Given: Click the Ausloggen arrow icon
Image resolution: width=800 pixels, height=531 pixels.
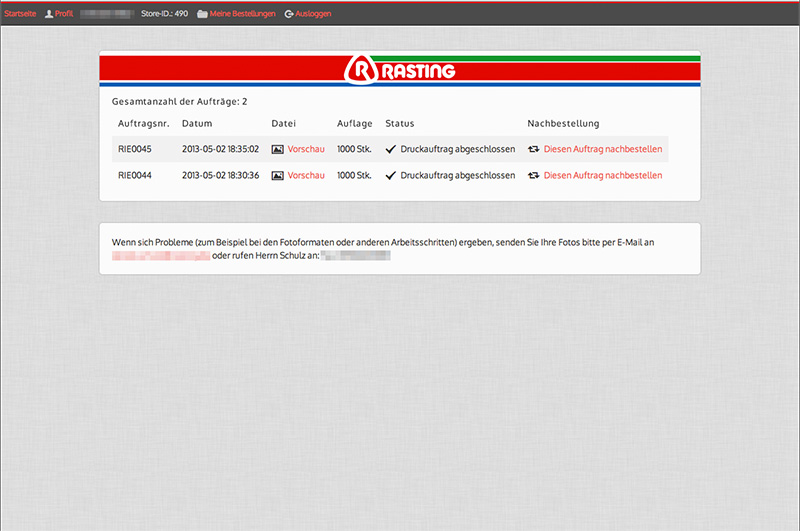Looking at the screenshot, I should tap(289, 14).
